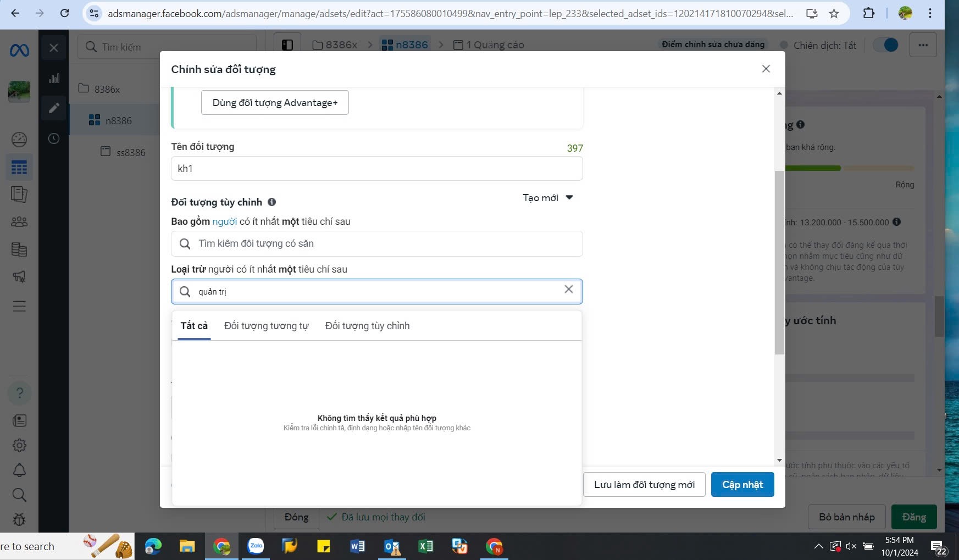Open the Audiences people icon in sidebar
This screenshot has height=560, width=959.
(19, 222)
